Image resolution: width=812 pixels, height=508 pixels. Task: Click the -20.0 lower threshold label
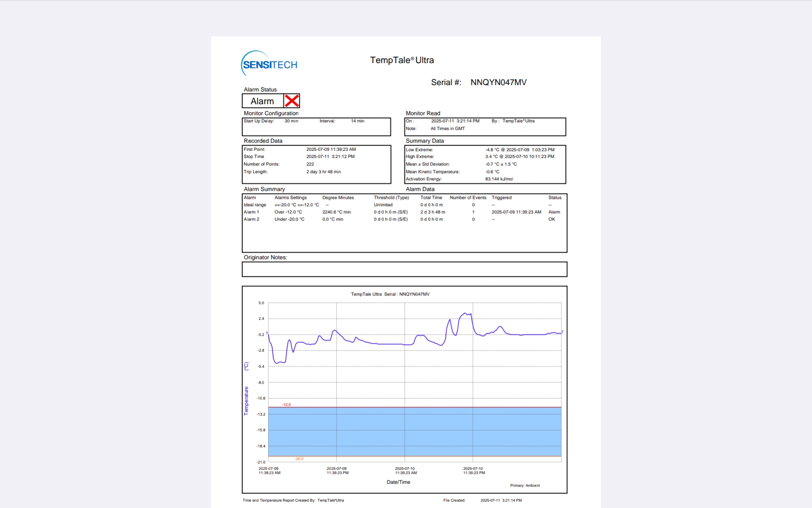[299, 459]
